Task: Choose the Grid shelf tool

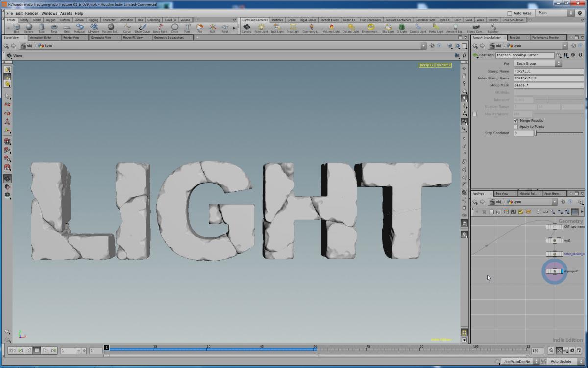Action: click(x=67, y=28)
